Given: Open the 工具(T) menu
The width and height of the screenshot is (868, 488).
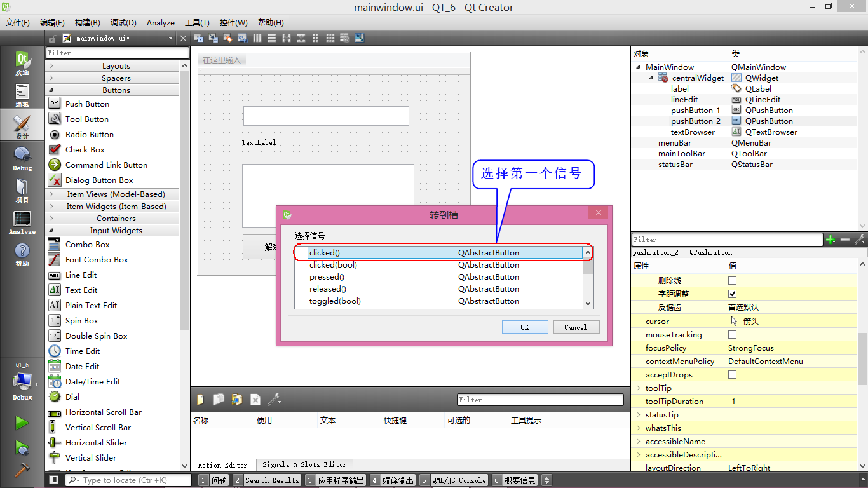Looking at the screenshot, I should (x=197, y=22).
